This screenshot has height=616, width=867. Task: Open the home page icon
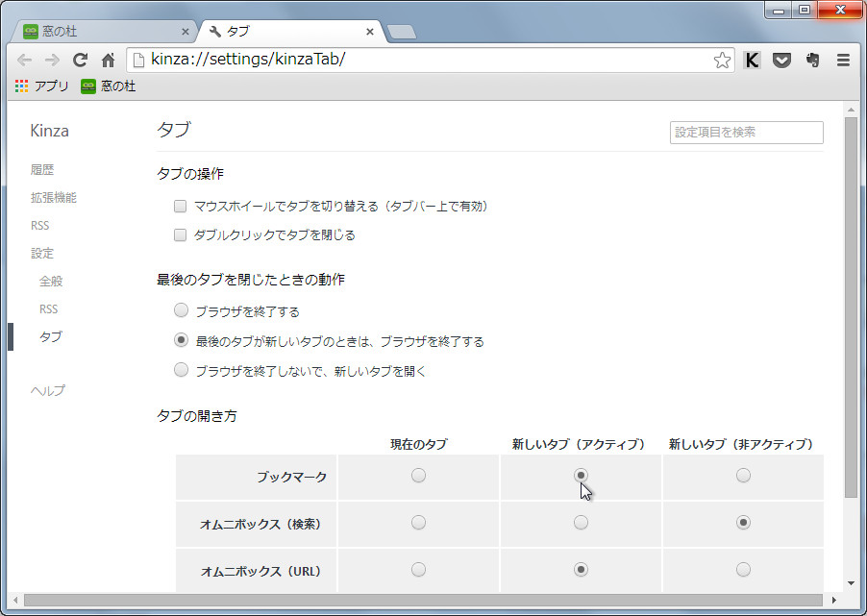pos(108,60)
